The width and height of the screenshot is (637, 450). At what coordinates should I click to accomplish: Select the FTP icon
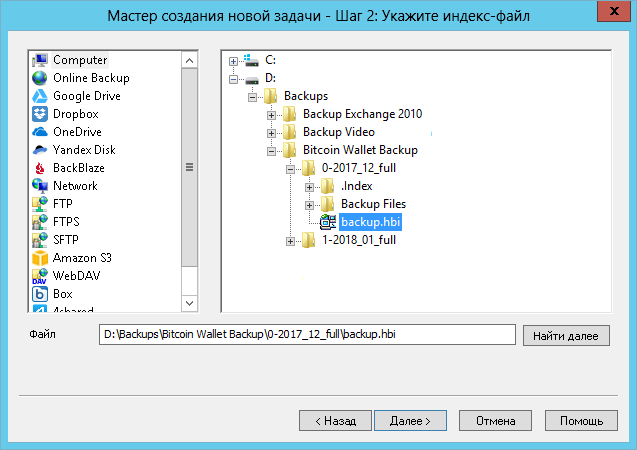pyautogui.click(x=40, y=204)
